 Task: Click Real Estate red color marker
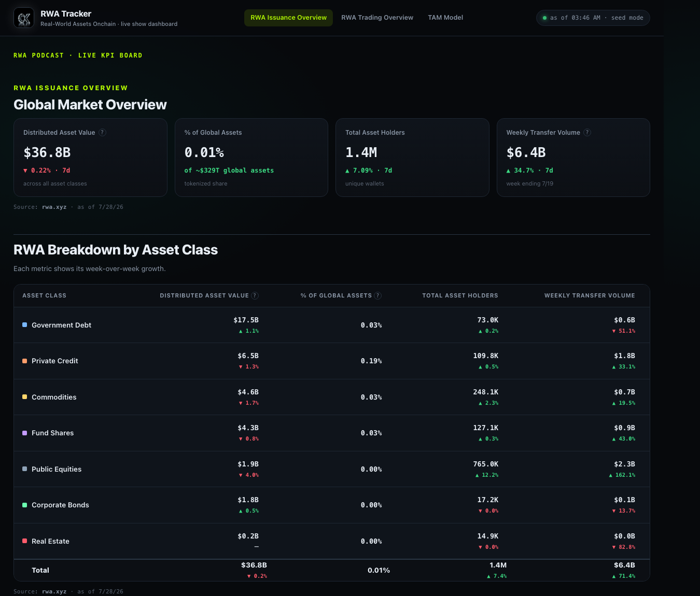point(24,541)
